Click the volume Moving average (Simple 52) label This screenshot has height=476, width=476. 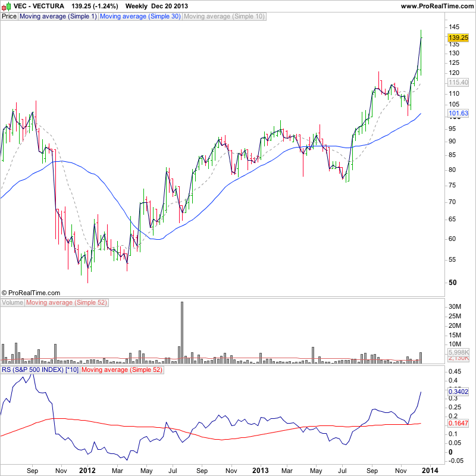click(x=67, y=303)
